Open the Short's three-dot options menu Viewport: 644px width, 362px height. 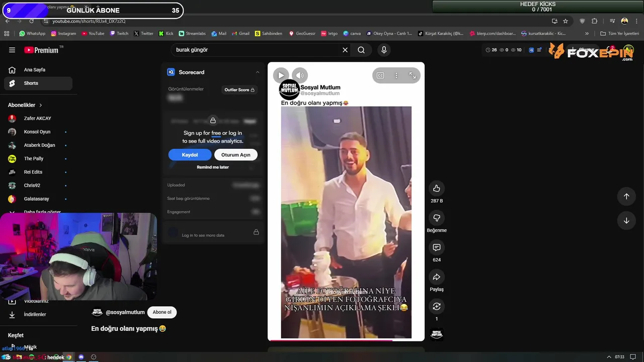click(396, 75)
